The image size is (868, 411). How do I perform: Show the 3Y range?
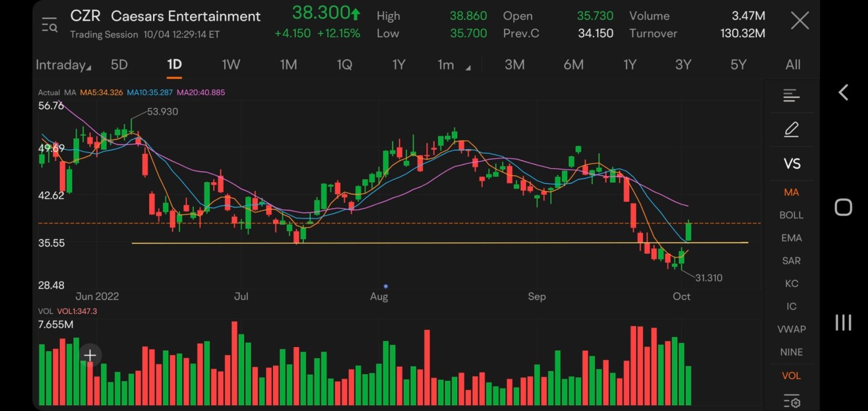pos(684,65)
